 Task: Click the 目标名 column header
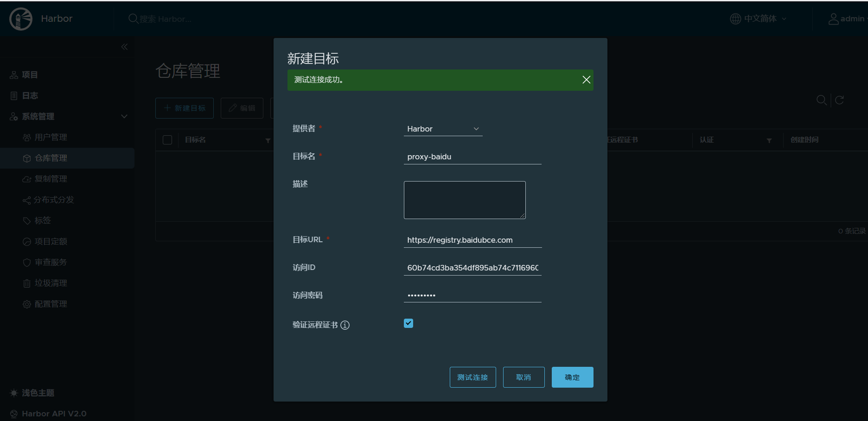pyautogui.click(x=195, y=140)
